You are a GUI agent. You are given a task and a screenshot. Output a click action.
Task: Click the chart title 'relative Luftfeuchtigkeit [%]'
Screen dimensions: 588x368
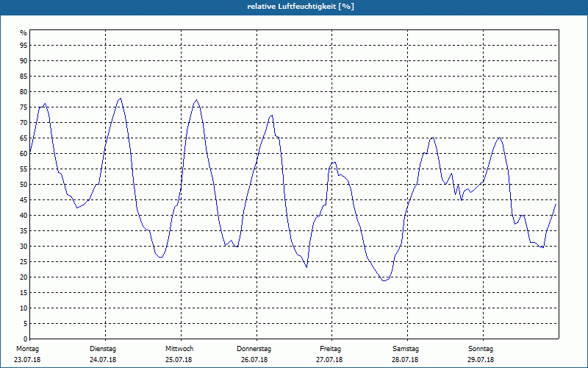[301, 7]
